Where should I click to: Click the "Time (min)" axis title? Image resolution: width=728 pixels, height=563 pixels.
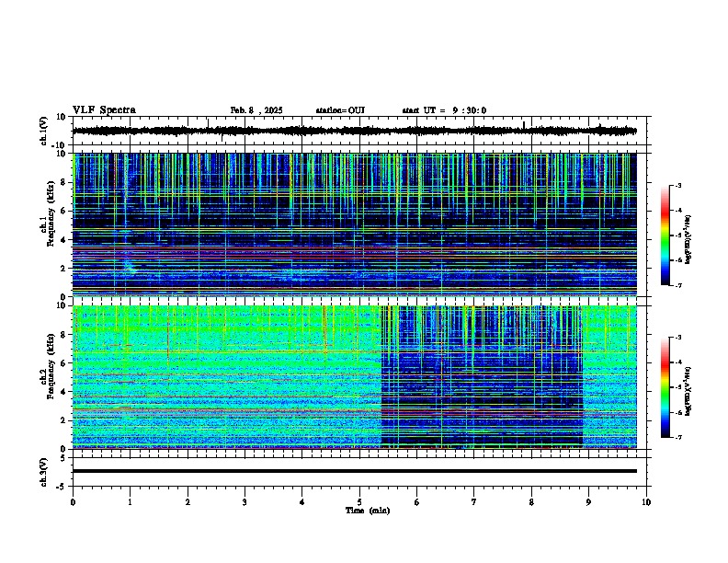pos(368,511)
